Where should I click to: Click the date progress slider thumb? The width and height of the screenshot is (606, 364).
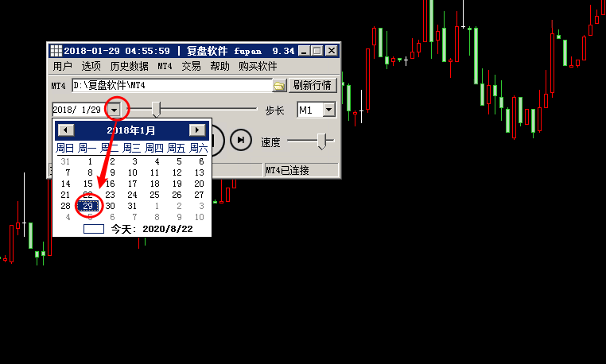click(x=157, y=109)
